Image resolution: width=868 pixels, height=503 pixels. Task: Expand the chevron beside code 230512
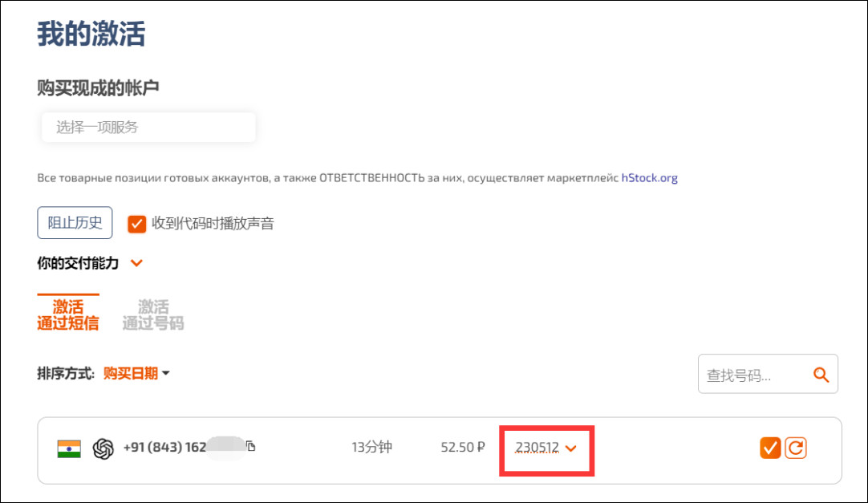571,448
